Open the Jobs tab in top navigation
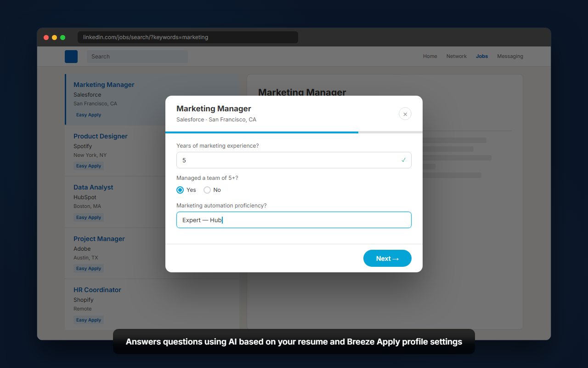Viewport: 588px width, 368px height. tap(482, 56)
